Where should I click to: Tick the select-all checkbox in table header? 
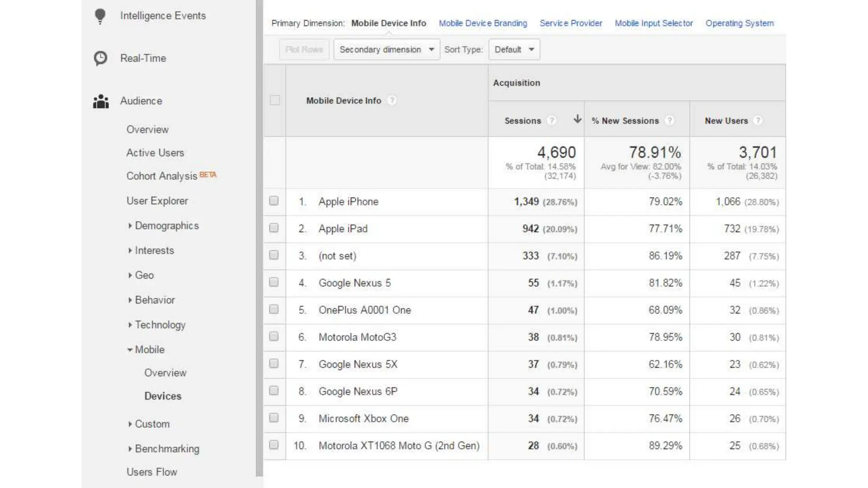[x=275, y=100]
